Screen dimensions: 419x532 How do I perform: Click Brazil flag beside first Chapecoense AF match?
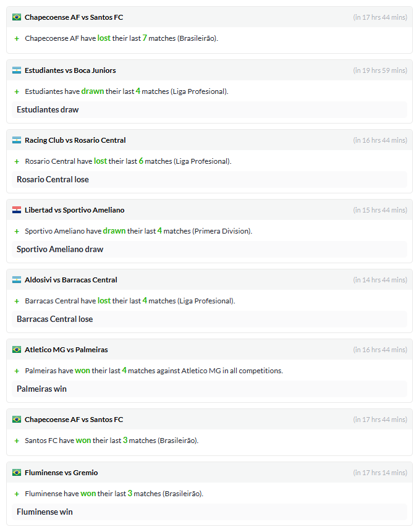17,17
